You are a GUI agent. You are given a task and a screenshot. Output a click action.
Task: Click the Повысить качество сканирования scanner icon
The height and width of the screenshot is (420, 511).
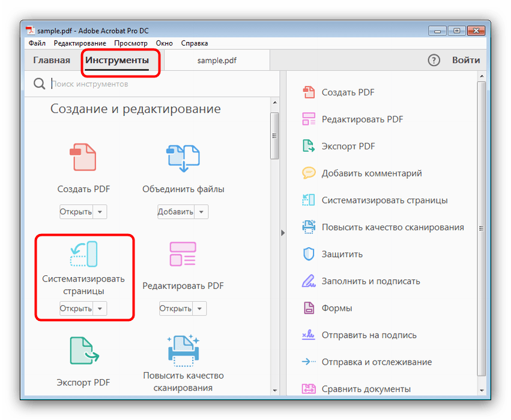click(183, 350)
